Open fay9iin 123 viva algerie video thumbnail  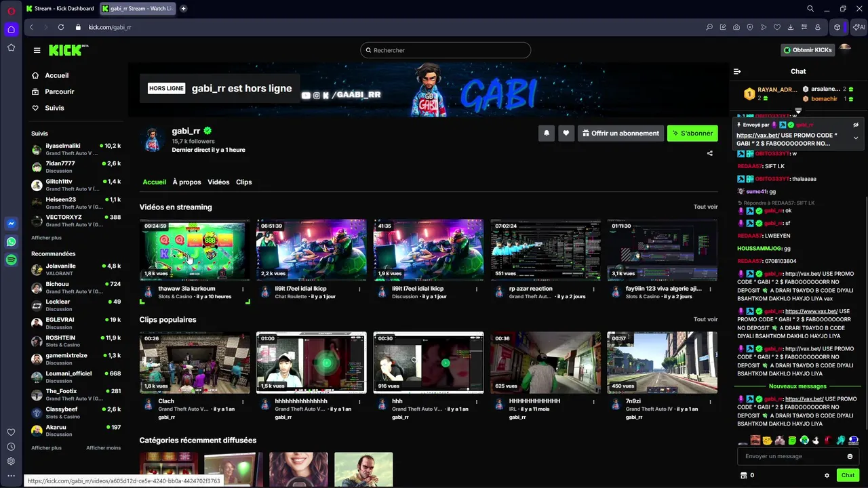(662, 249)
